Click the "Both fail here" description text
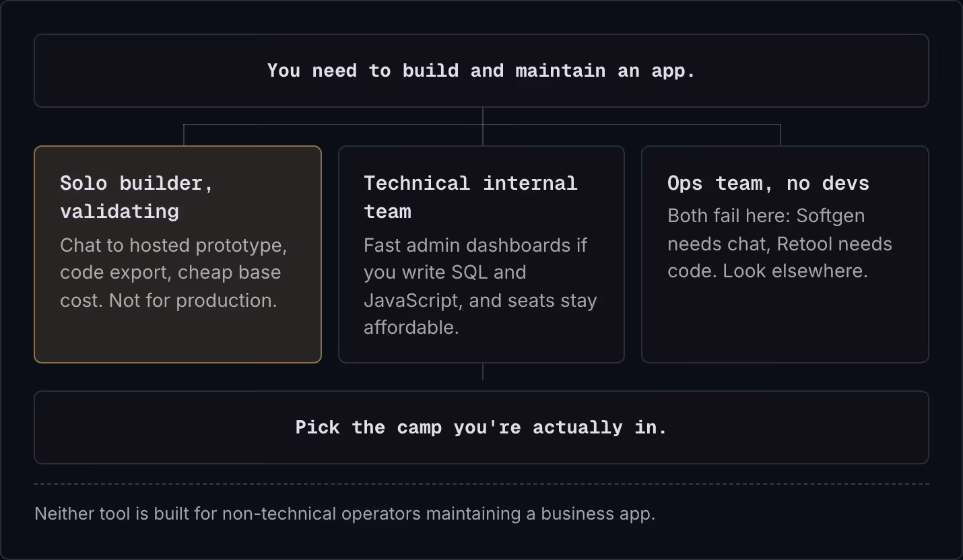 pyautogui.click(x=780, y=243)
